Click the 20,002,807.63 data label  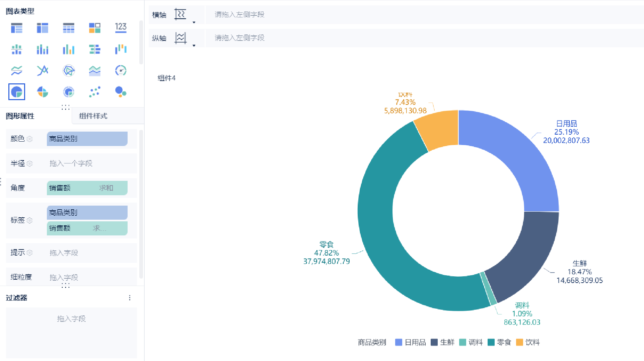(x=566, y=140)
